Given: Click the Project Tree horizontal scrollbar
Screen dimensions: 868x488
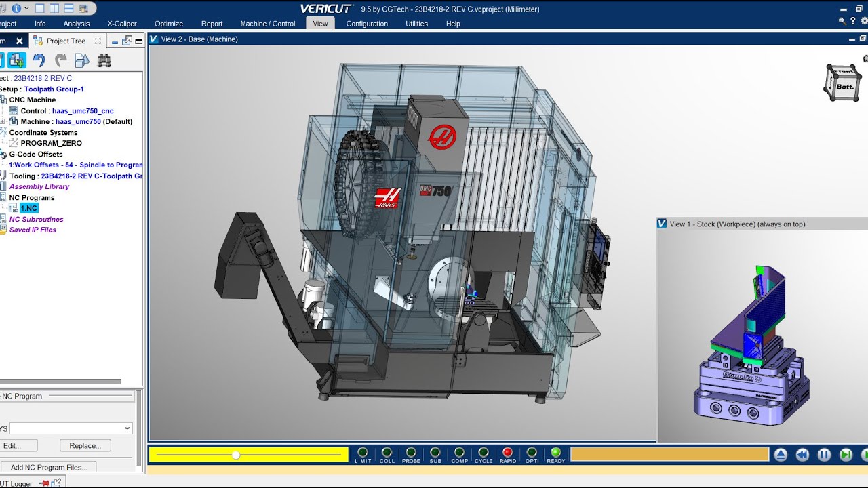Looking at the screenshot, I should click(60, 382).
